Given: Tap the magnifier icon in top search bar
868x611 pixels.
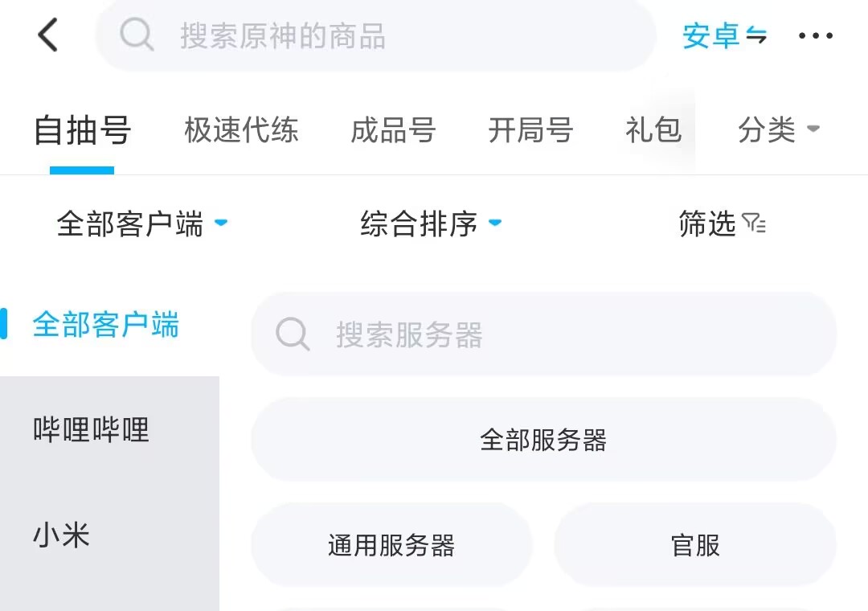Looking at the screenshot, I should 137,35.
